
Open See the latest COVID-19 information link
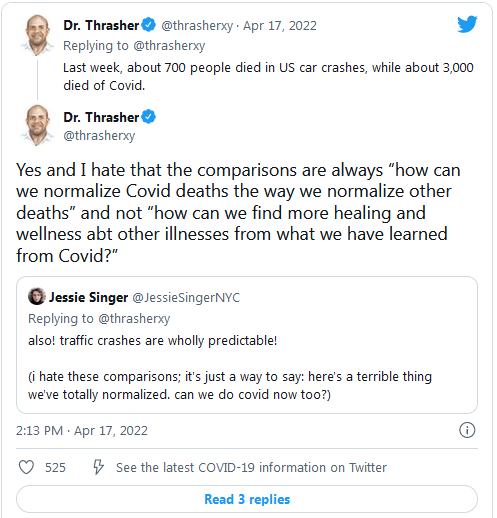pos(251,467)
